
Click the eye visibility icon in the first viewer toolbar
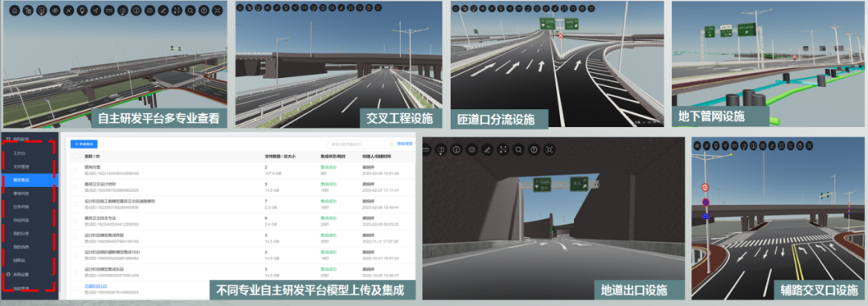(x=55, y=10)
